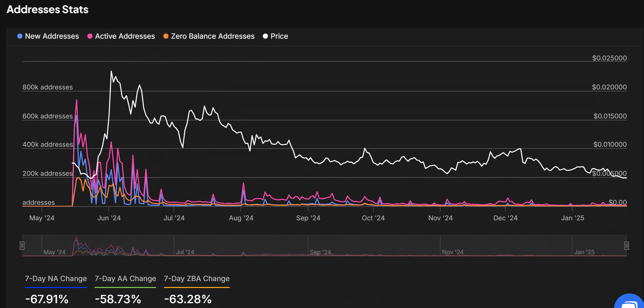Click the Sep '24 marker in the range navigator
644x308 pixels.
(x=320, y=252)
